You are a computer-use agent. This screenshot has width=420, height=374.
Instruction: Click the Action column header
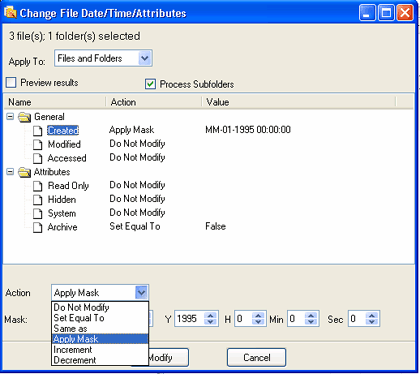click(x=154, y=102)
